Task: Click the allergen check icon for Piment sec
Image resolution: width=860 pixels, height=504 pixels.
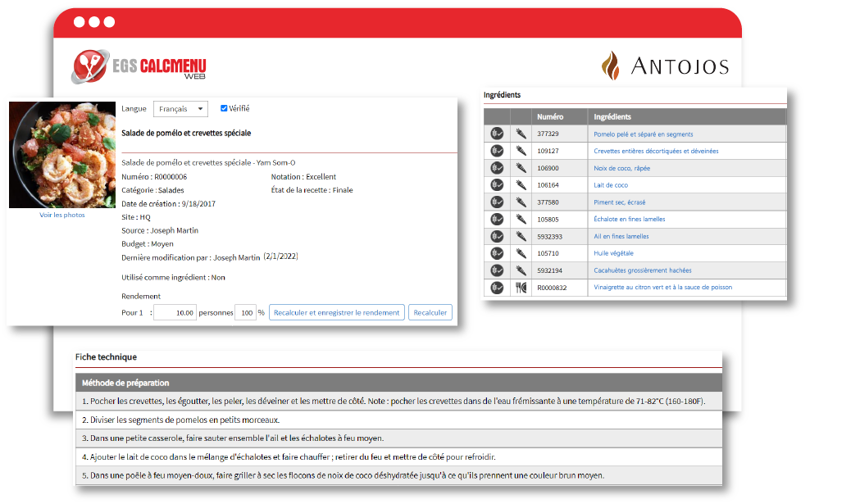Action: click(x=497, y=202)
